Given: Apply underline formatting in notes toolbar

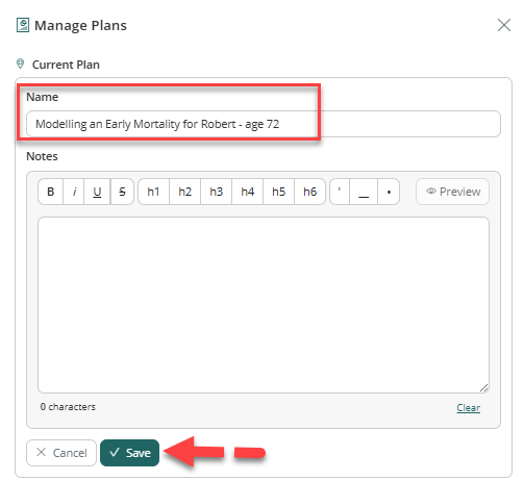Looking at the screenshot, I should pos(97,192).
